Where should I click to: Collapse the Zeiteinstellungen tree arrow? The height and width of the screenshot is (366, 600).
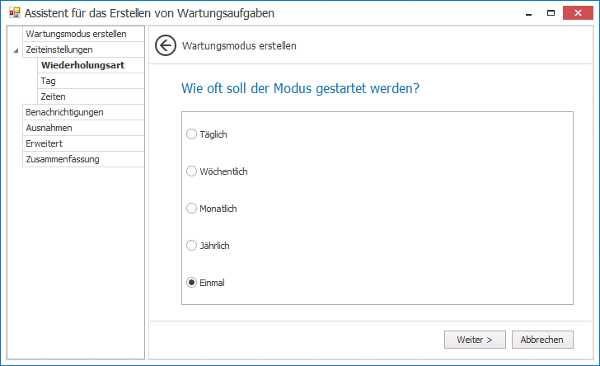click(x=16, y=50)
